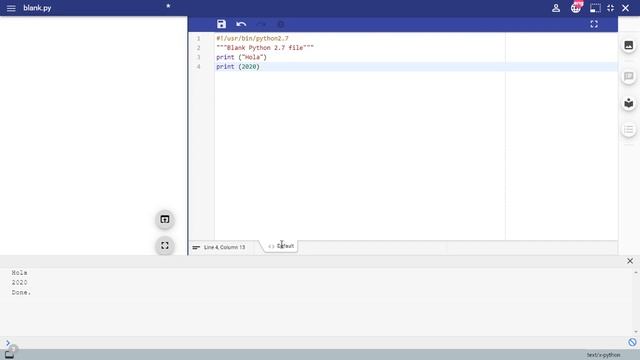This screenshot has height=360, width=640.
Task: Select the Default tab below editor
Action: click(x=281, y=246)
